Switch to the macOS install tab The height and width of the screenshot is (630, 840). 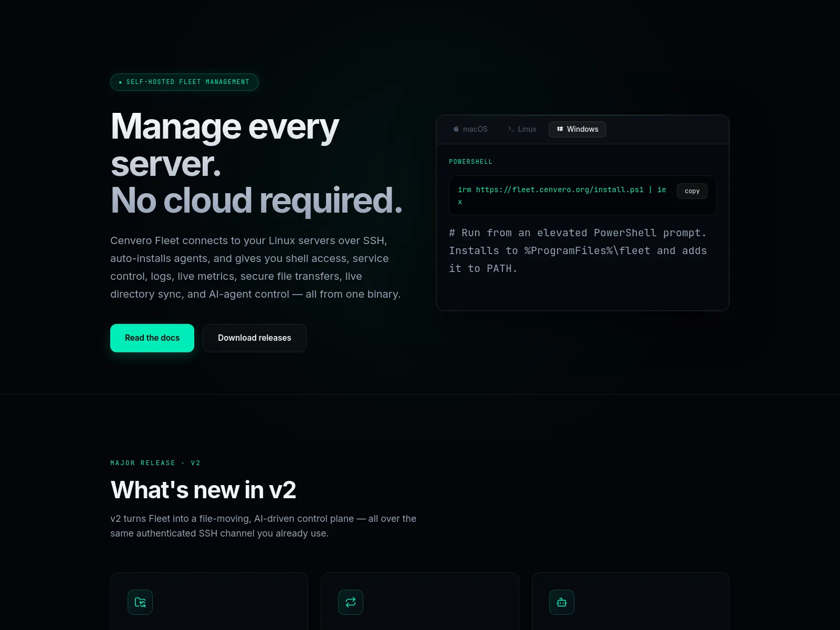click(470, 129)
